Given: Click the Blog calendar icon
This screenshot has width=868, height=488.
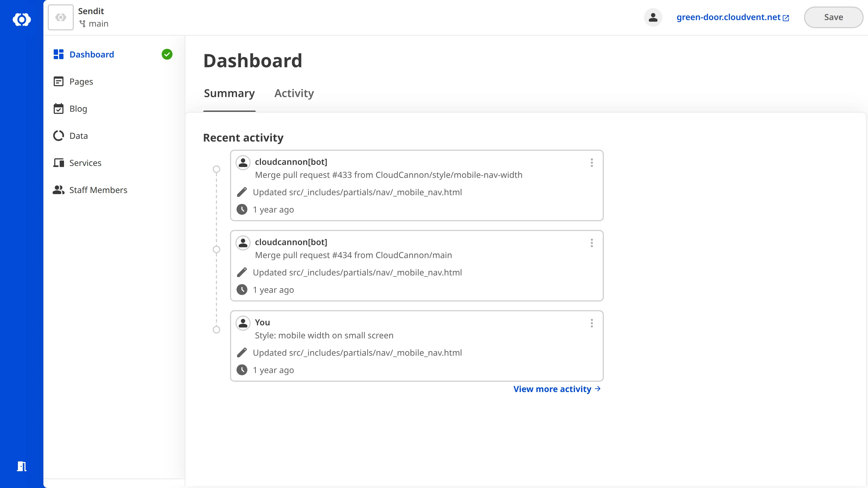Looking at the screenshot, I should (x=59, y=108).
